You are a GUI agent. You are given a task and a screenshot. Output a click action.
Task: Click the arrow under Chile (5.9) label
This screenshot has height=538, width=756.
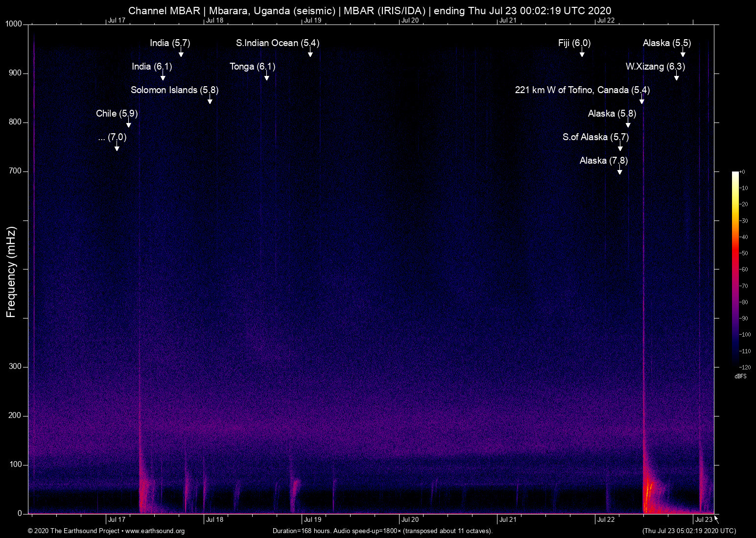coord(129,123)
